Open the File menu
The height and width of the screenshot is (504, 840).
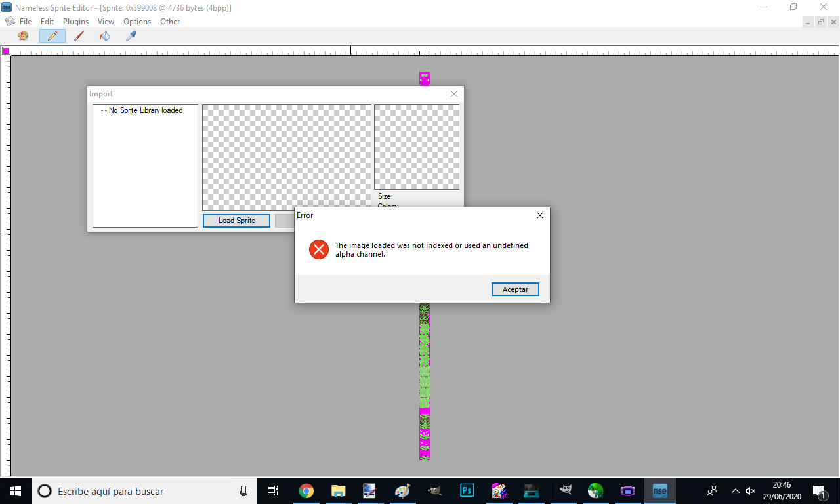pos(26,22)
